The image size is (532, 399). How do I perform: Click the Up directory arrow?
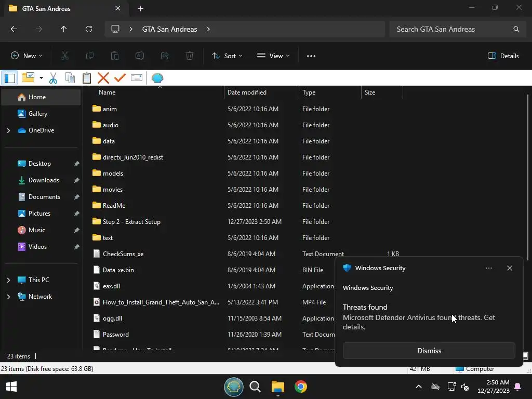63,29
